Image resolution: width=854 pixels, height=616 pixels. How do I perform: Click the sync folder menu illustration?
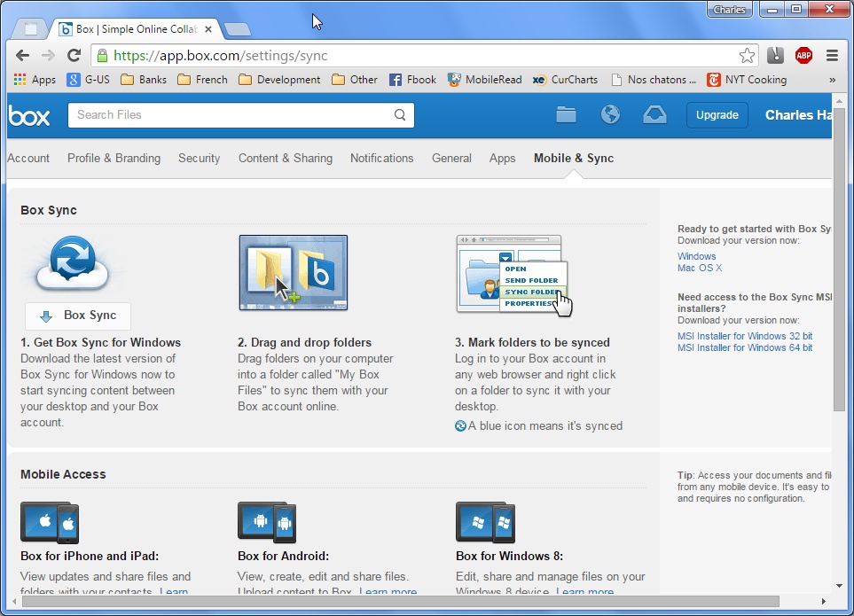tap(514, 275)
